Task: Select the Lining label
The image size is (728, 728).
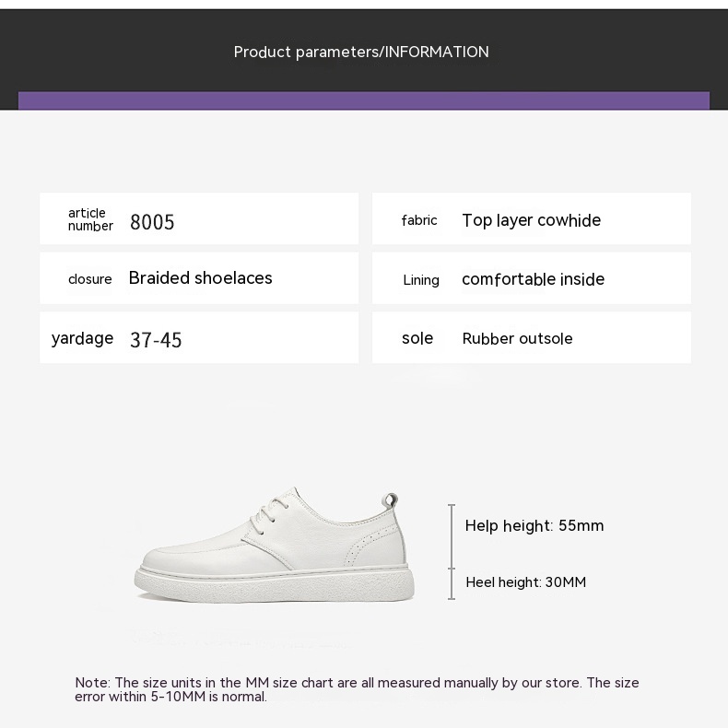Action: point(421,280)
